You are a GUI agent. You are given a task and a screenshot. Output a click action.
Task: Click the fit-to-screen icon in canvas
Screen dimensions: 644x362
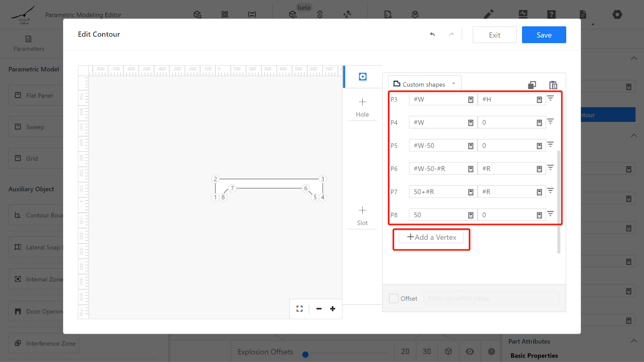(x=299, y=309)
